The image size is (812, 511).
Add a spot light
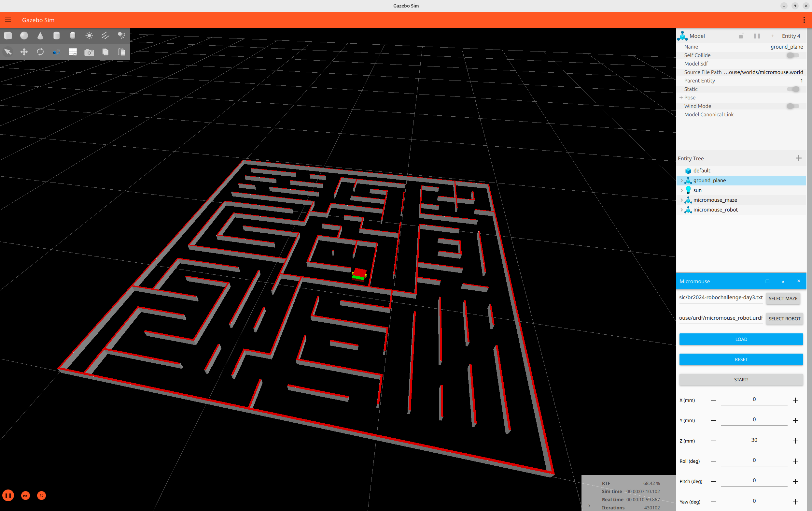pos(121,36)
